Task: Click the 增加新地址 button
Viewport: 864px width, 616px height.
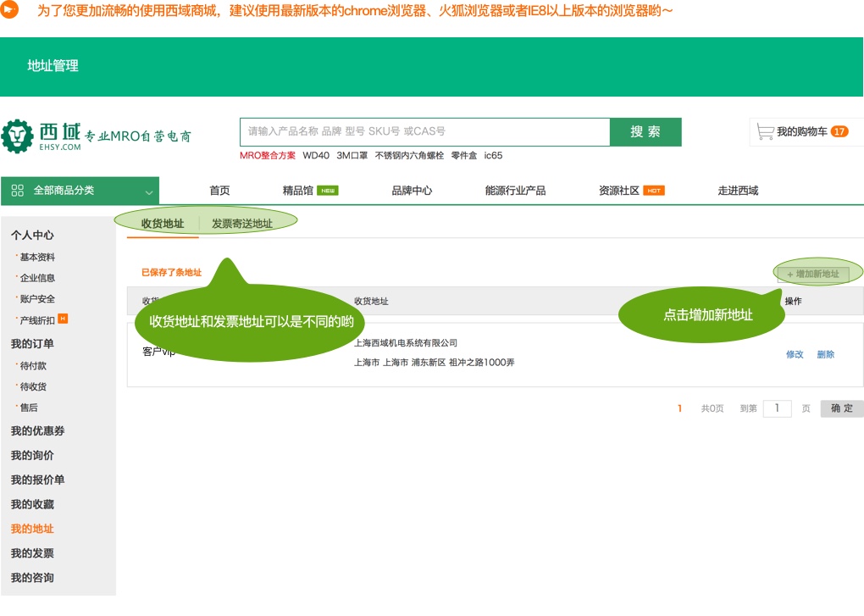Action: click(813, 274)
